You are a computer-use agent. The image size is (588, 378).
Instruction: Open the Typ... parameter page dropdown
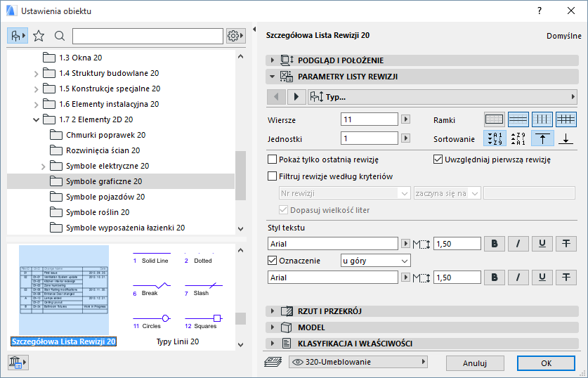click(442, 97)
